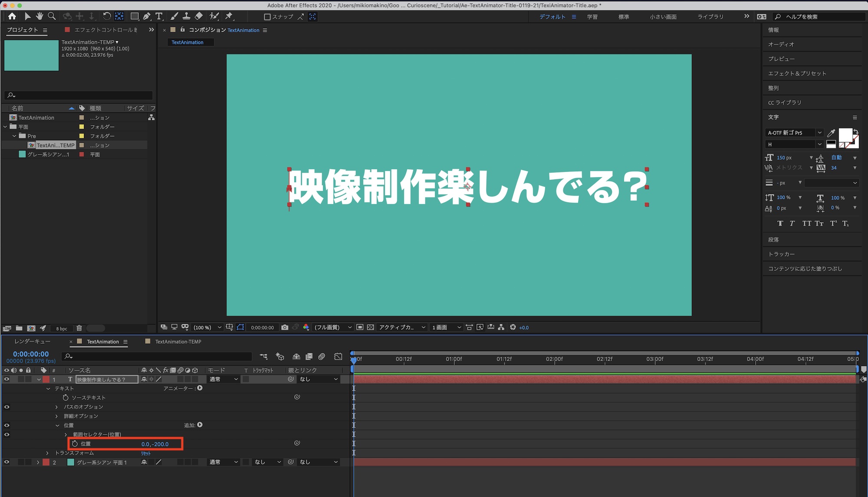Open the フル画質 resolution dropdown
The width and height of the screenshot is (868, 497).
click(x=333, y=327)
